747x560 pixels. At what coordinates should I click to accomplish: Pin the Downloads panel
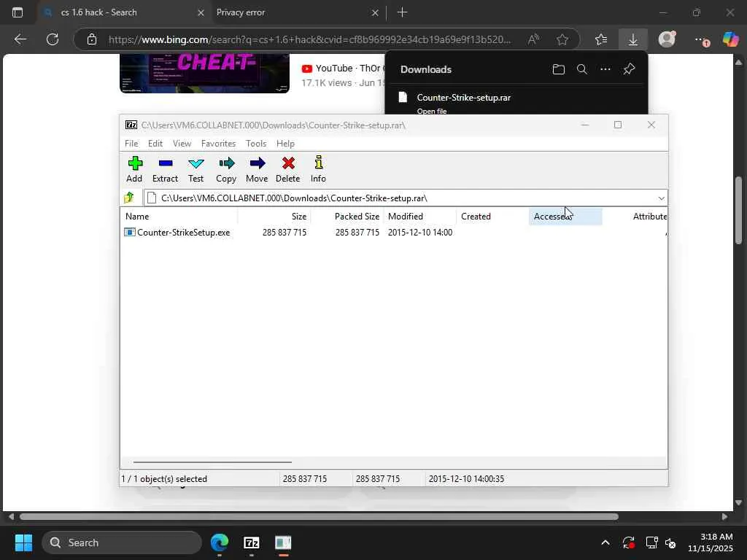point(629,69)
